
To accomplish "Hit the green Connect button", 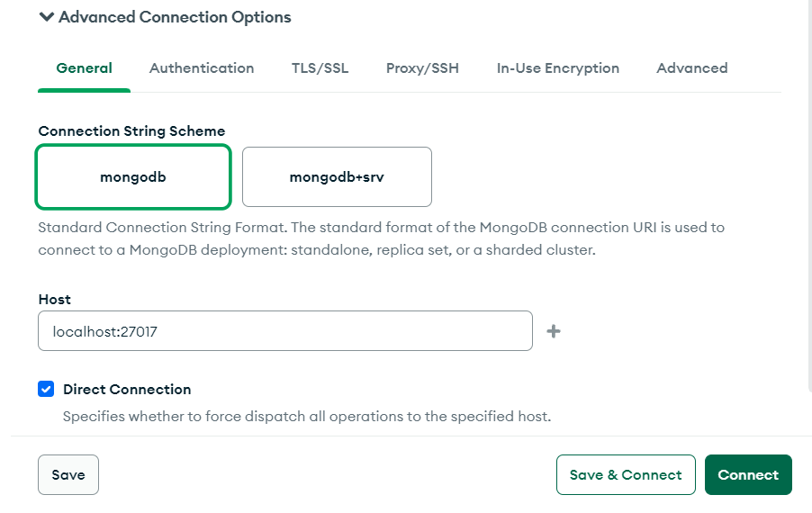I will 748,474.
